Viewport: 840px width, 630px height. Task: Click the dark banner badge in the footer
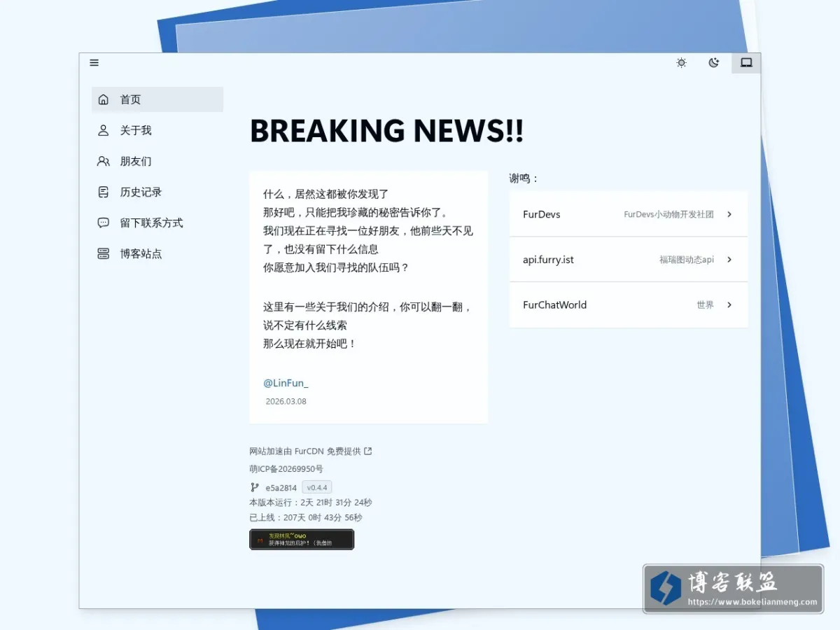302,539
